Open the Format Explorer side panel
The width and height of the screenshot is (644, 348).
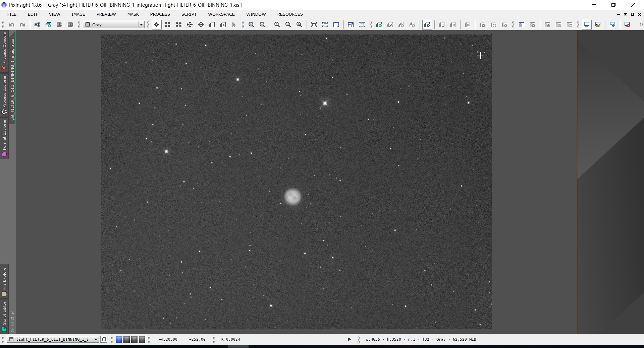(4, 138)
